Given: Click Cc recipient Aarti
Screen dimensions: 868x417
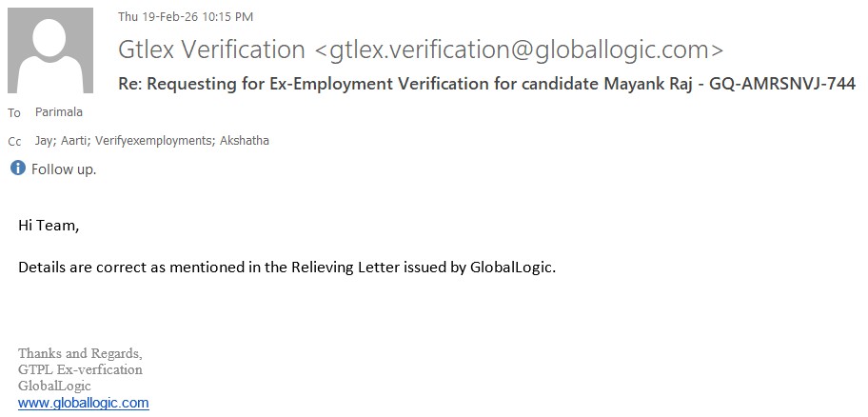Looking at the screenshot, I should 74,141.
